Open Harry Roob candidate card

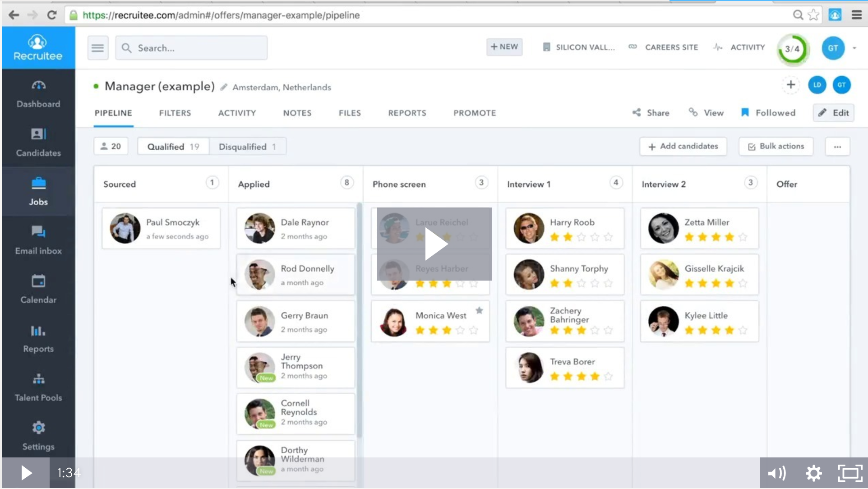[x=565, y=228]
